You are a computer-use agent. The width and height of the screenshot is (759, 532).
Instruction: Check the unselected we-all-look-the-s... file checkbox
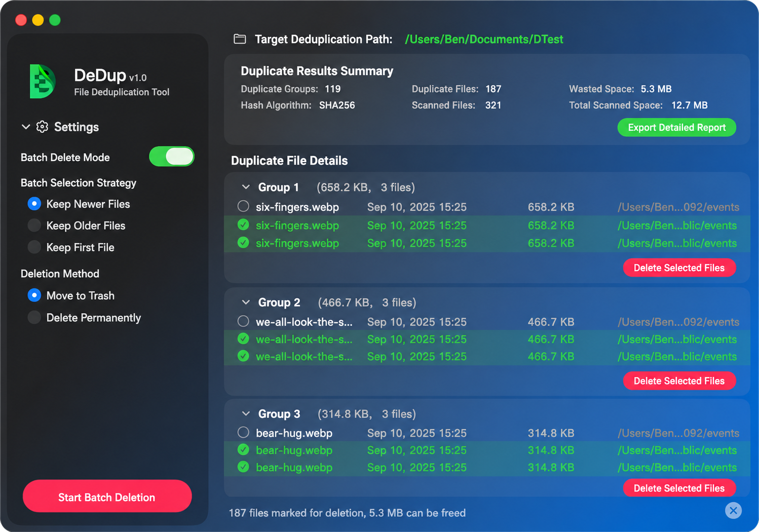pyautogui.click(x=243, y=321)
